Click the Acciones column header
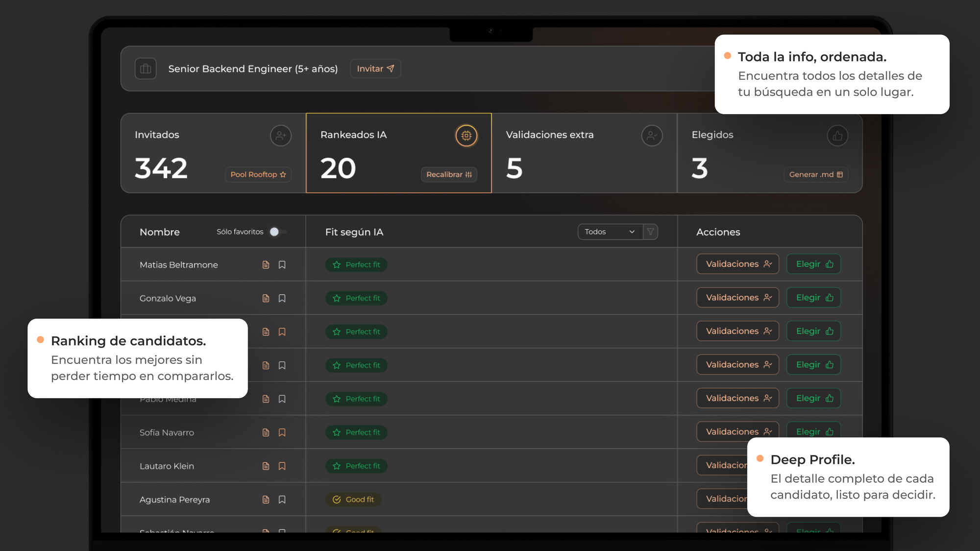Viewport: 980px width, 551px height. [x=718, y=232]
